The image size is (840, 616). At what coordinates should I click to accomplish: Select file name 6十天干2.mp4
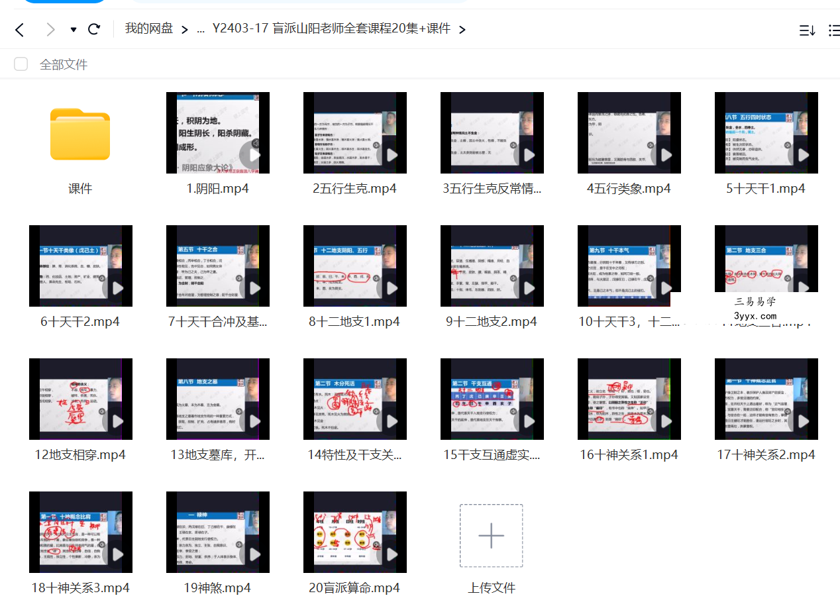click(80, 322)
